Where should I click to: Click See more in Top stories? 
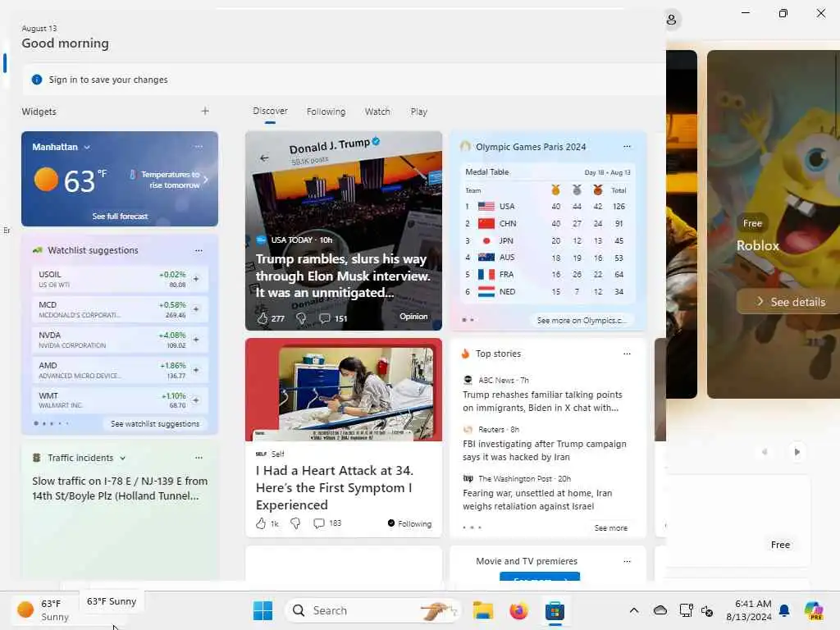point(610,527)
